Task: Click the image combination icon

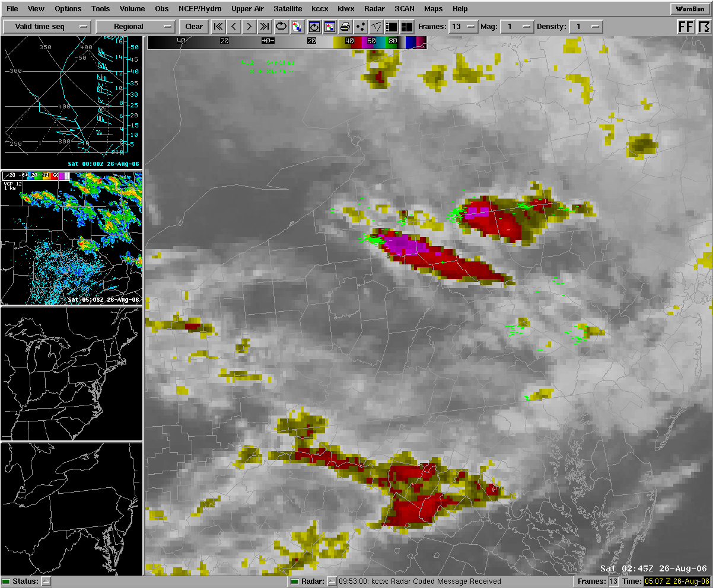Action: (x=296, y=27)
